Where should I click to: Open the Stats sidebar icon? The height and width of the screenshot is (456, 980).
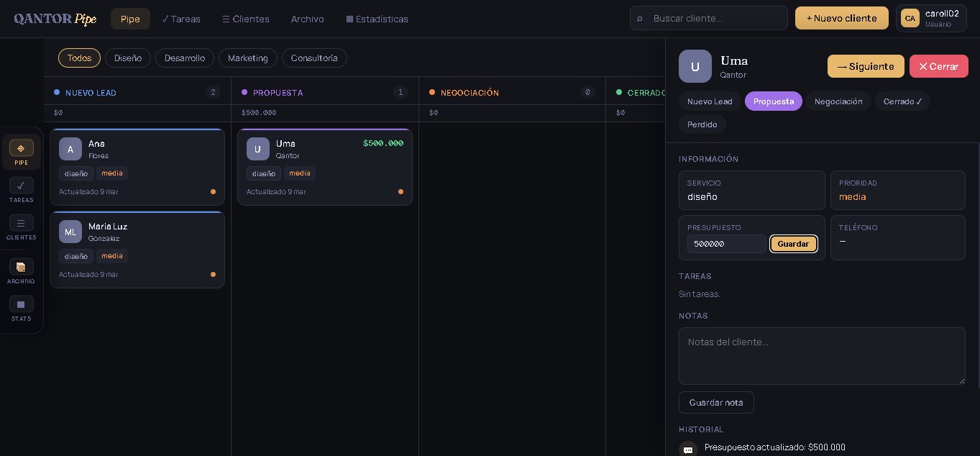21,304
